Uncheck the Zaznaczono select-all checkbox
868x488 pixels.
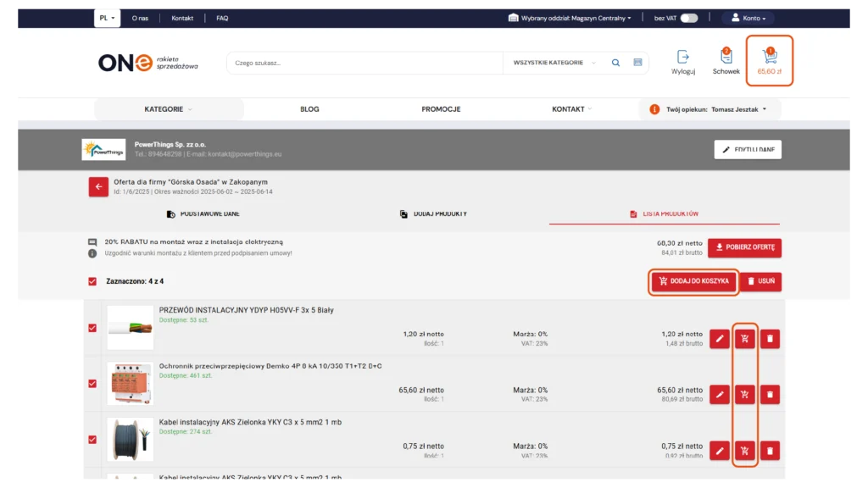coord(92,281)
